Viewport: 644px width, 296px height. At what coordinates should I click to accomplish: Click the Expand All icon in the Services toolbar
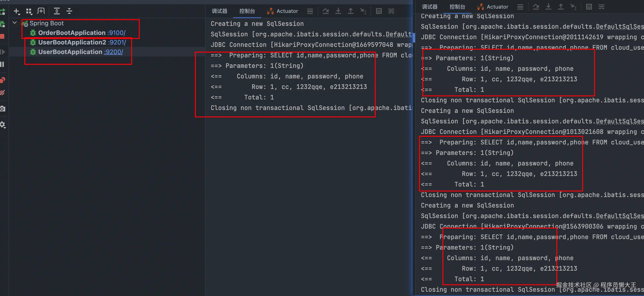tap(57, 11)
